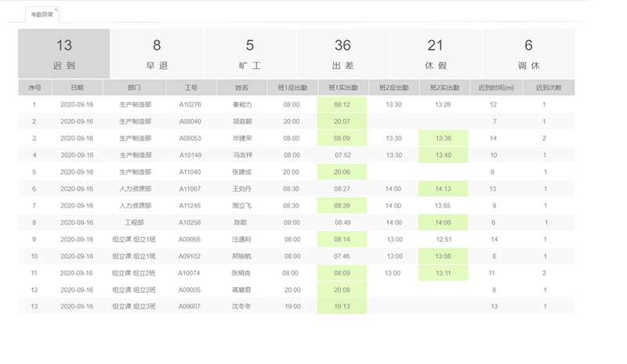The image size is (627, 364).
Task: Close the 考勤异常 tab
Action: coord(56,10)
